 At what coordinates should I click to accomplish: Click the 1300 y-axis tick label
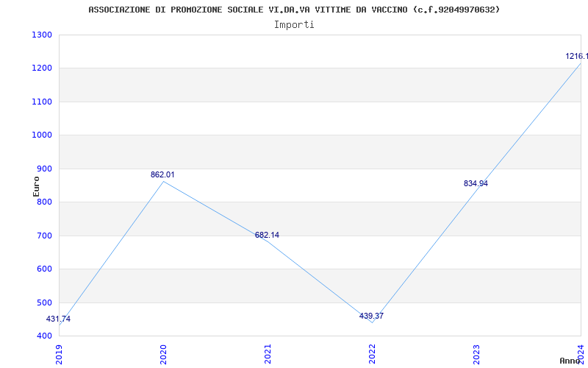(x=42, y=35)
